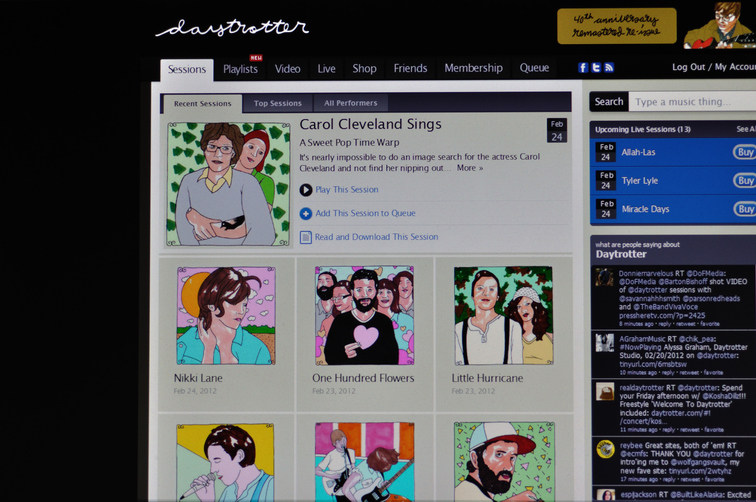Click the 40th anniversary remastered re-issue banner

[617, 26]
